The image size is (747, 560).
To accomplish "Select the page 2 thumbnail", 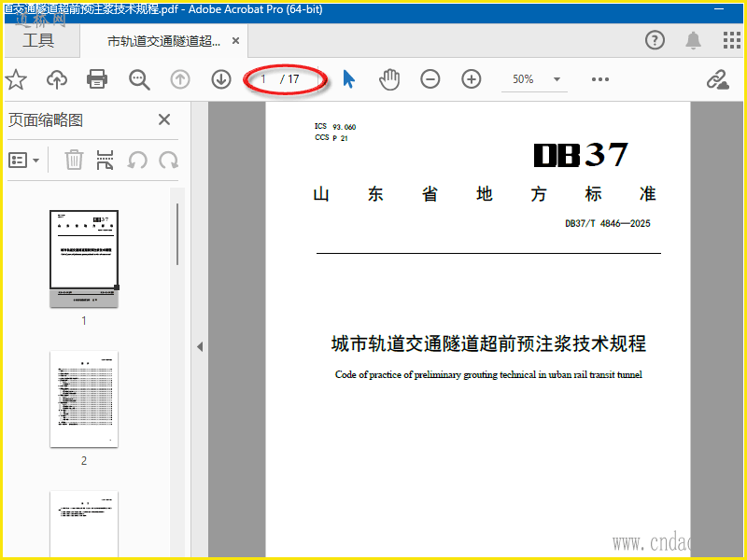I will click(x=84, y=399).
